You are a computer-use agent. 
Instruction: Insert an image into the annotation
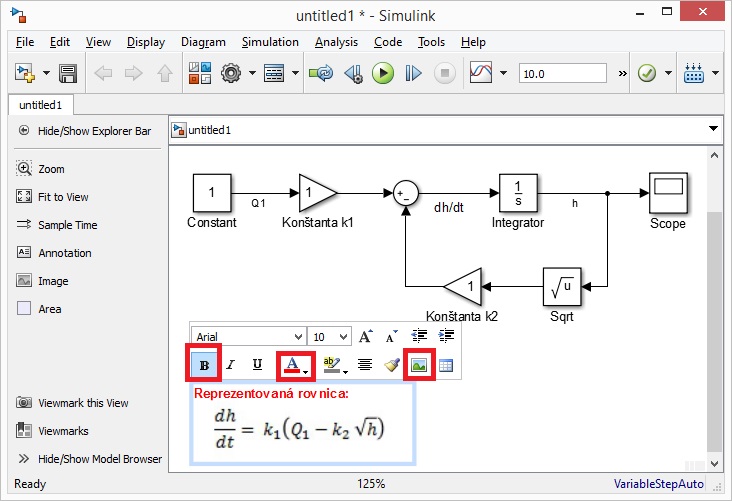419,365
